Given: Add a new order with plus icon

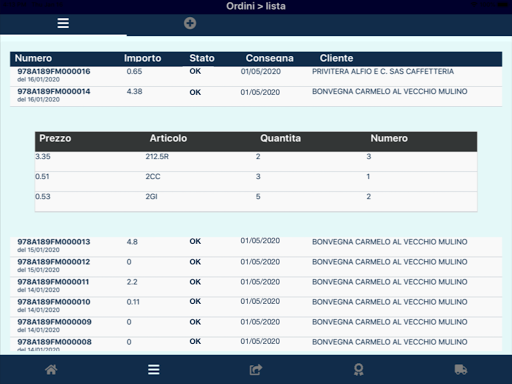Looking at the screenshot, I should point(190,23).
